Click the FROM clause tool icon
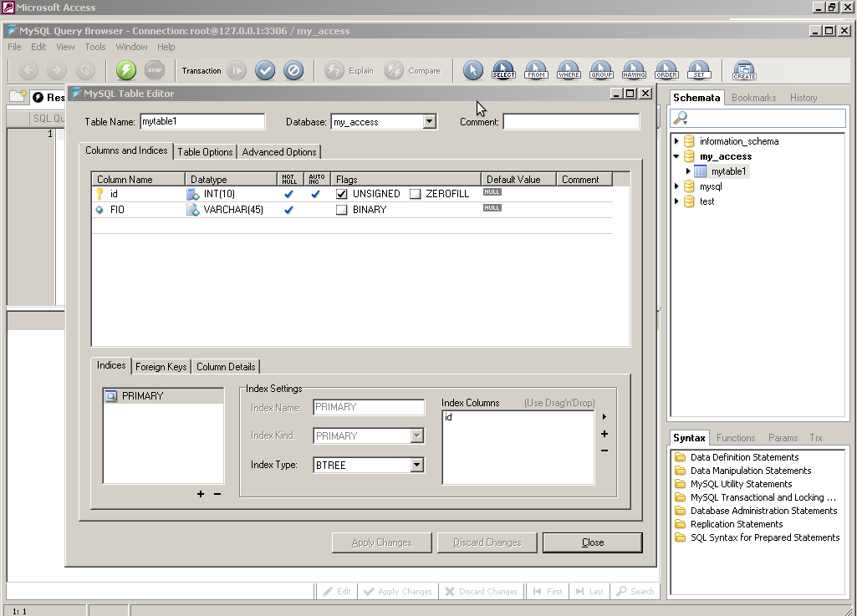Viewport: 857px width, 616px height. click(x=536, y=70)
